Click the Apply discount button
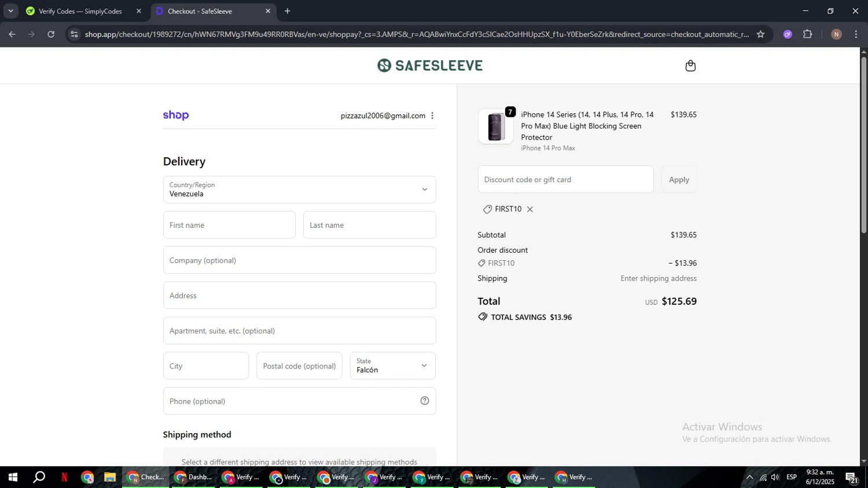 pyautogui.click(x=679, y=179)
